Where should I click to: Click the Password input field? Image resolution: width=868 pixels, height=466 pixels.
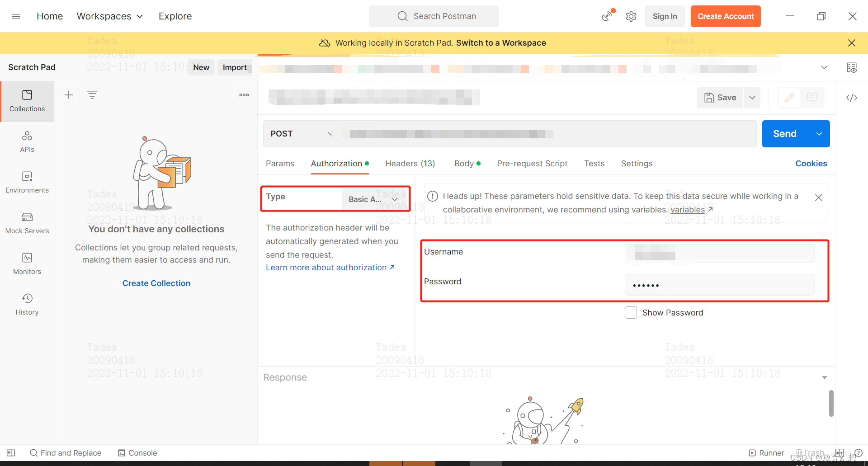click(x=720, y=285)
